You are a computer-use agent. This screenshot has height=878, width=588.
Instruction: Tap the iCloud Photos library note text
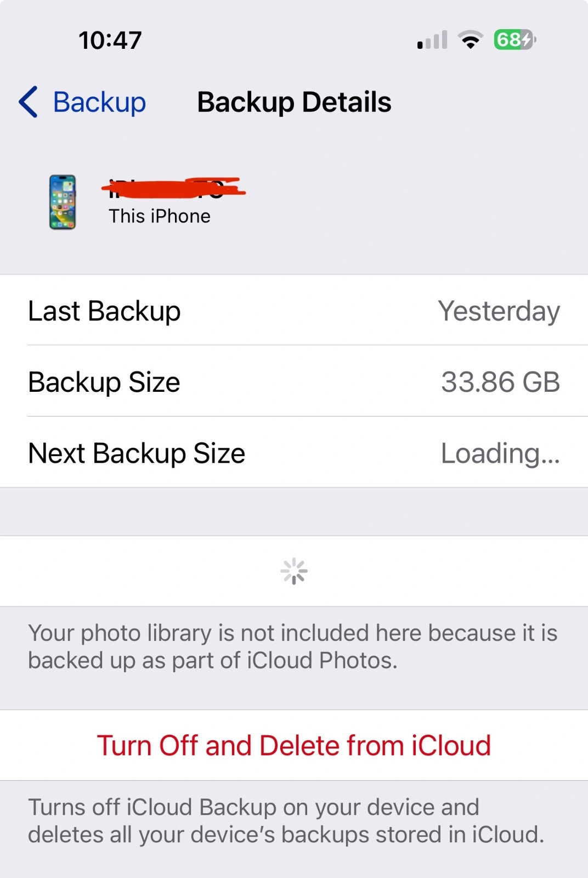coord(293,646)
